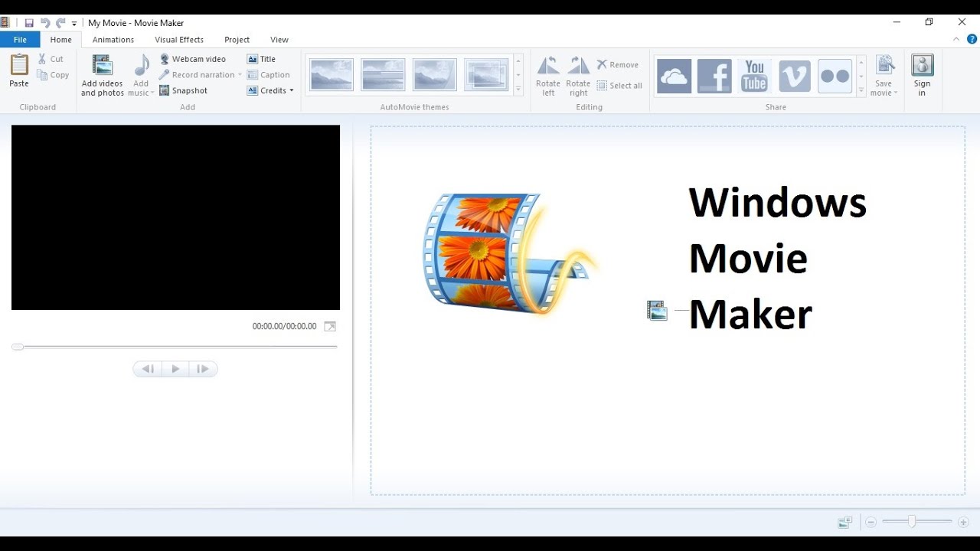Screen dimensions: 980x551
Task: Zoom out the time scale
Action: click(x=871, y=523)
